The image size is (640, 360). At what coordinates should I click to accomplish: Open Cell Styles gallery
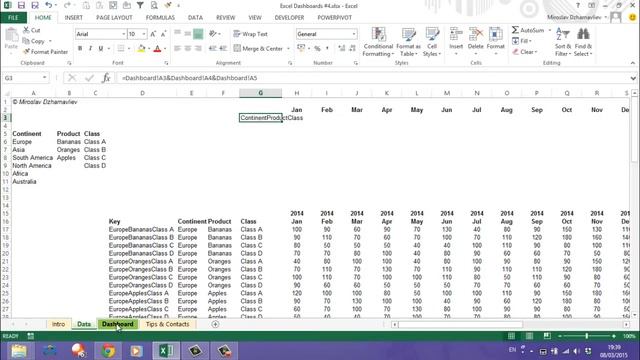click(432, 42)
